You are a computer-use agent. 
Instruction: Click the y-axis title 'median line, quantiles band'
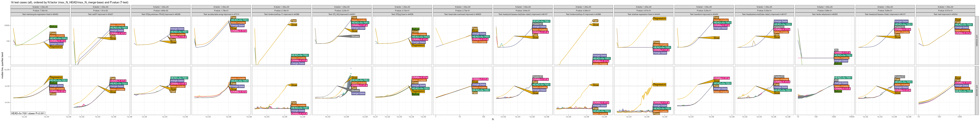click(x=2, y=65)
